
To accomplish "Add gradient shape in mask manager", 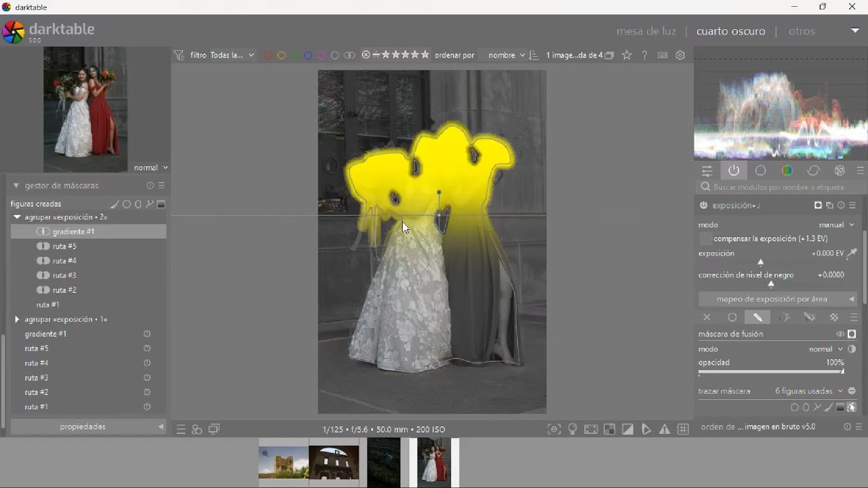I will [161, 204].
